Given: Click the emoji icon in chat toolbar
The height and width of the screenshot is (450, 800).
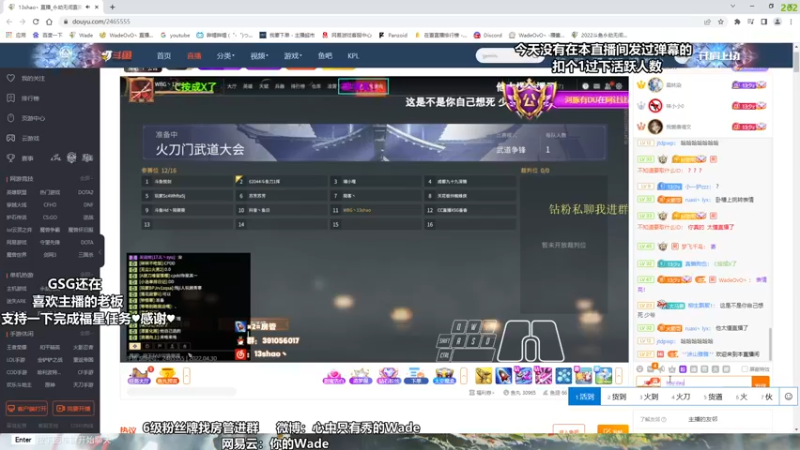Looking at the screenshot, I should [x=640, y=369].
